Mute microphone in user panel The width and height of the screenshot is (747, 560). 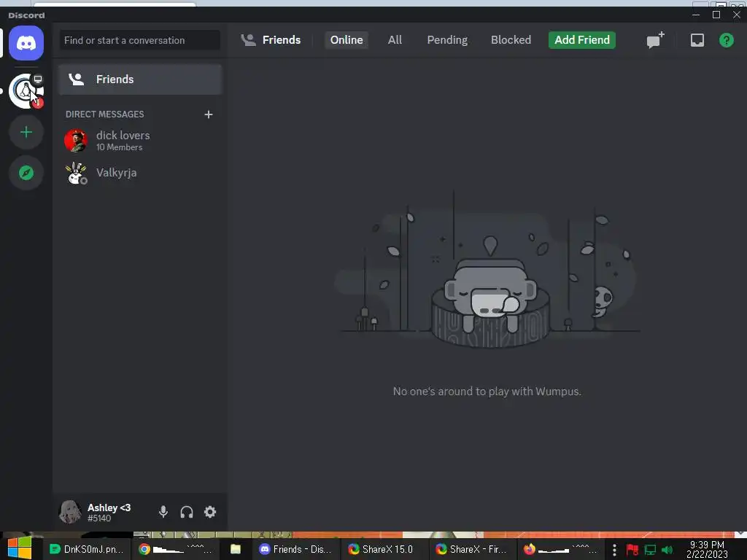[x=163, y=512]
